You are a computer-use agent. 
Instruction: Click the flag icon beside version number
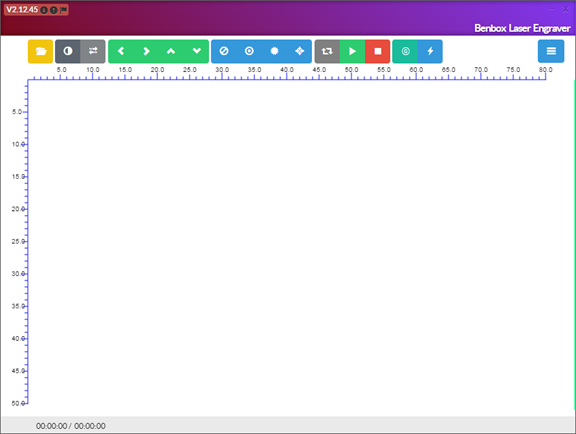tap(64, 10)
